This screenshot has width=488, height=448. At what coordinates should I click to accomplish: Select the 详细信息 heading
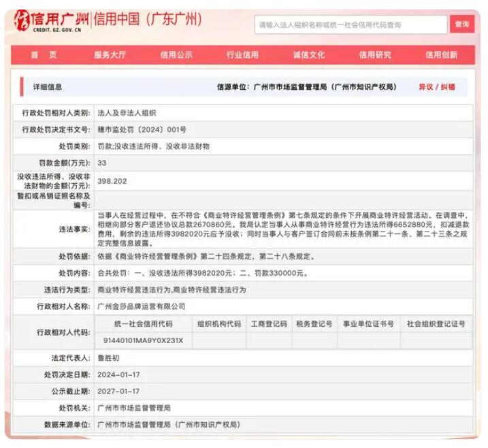coord(48,87)
